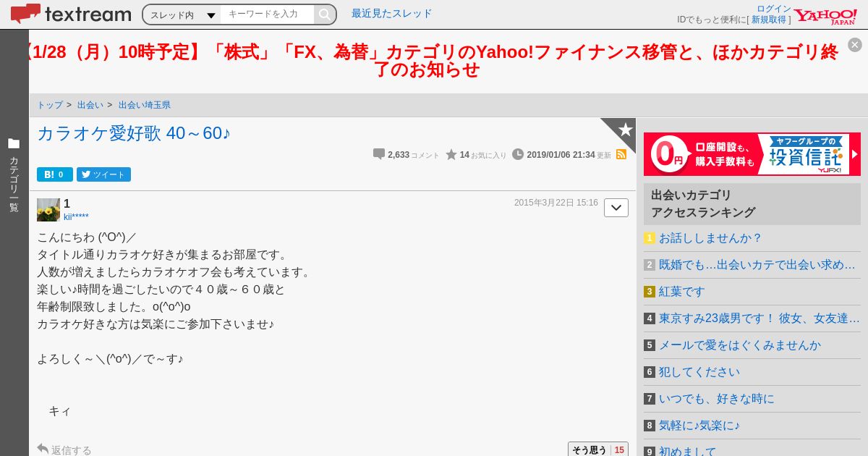Click the ログイン link
The image size is (868, 456).
pyautogui.click(x=774, y=9)
